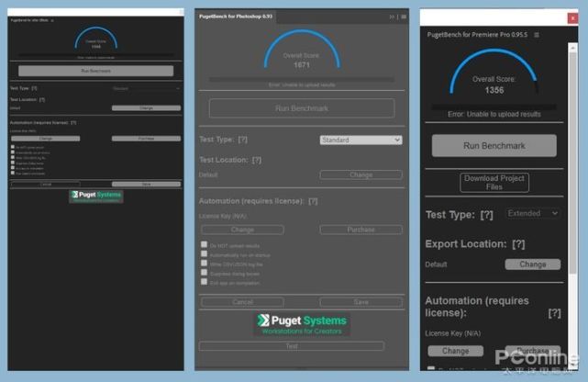Click progress bar in Photoshop panel

[x=302, y=80]
